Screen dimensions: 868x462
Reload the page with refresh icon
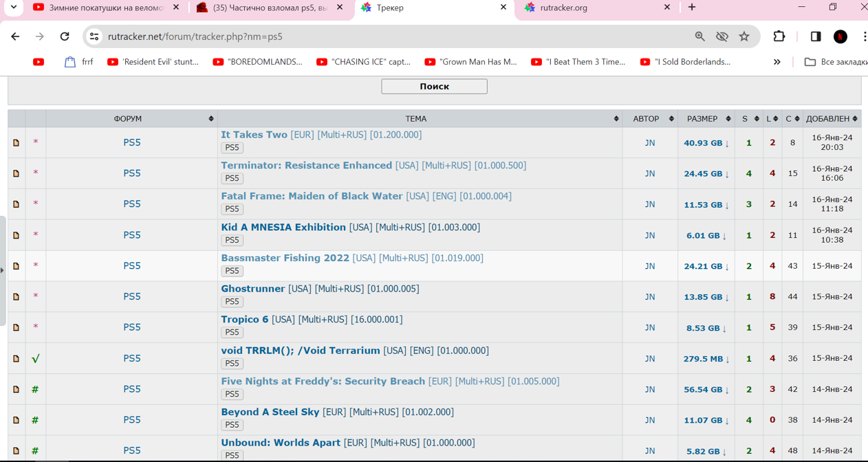click(65, 36)
